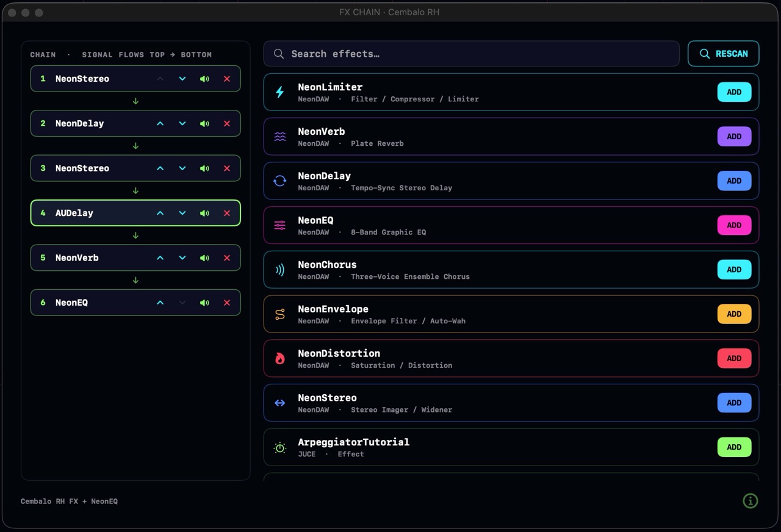Remove slot 3 NeonStereo with red X
This screenshot has width=781, height=532.
click(227, 168)
